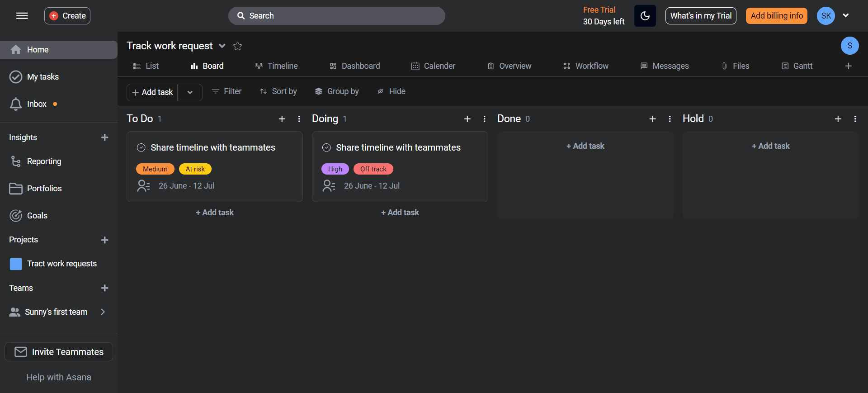Image resolution: width=868 pixels, height=393 pixels.
Task: Expand Sunny's first team
Action: pos(103,312)
